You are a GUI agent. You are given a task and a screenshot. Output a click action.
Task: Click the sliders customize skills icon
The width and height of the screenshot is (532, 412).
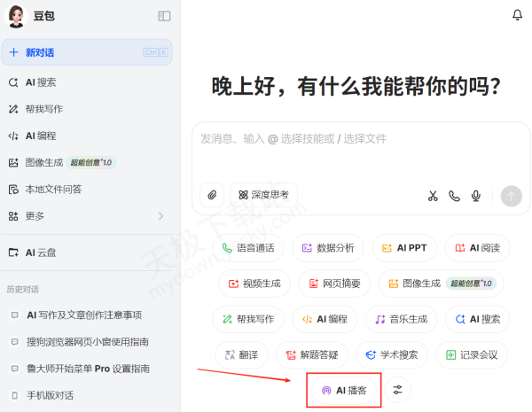tap(397, 390)
